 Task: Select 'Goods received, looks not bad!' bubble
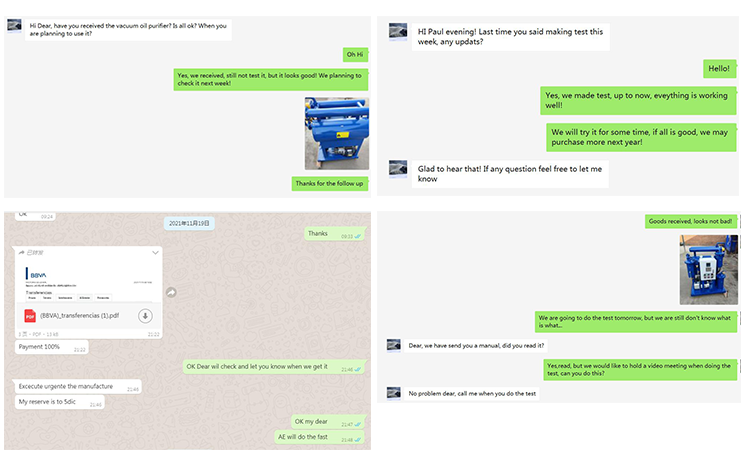pyautogui.click(x=690, y=221)
